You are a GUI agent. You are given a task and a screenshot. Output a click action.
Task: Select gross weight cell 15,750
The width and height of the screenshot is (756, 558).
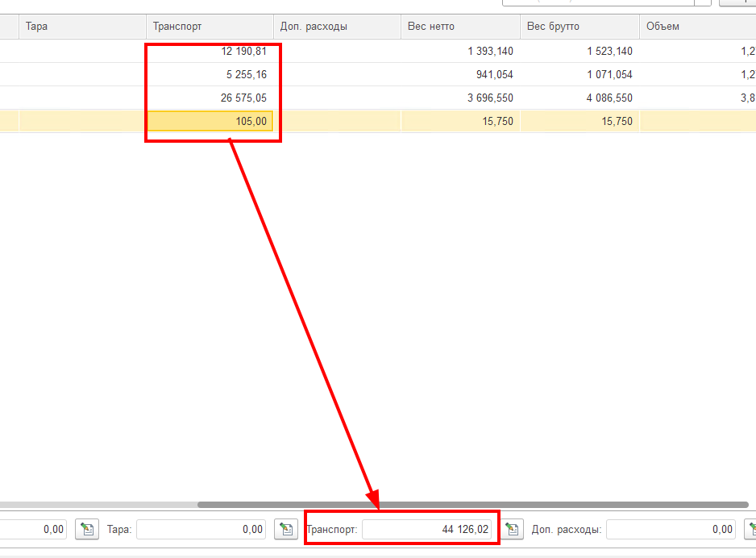(x=579, y=121)
